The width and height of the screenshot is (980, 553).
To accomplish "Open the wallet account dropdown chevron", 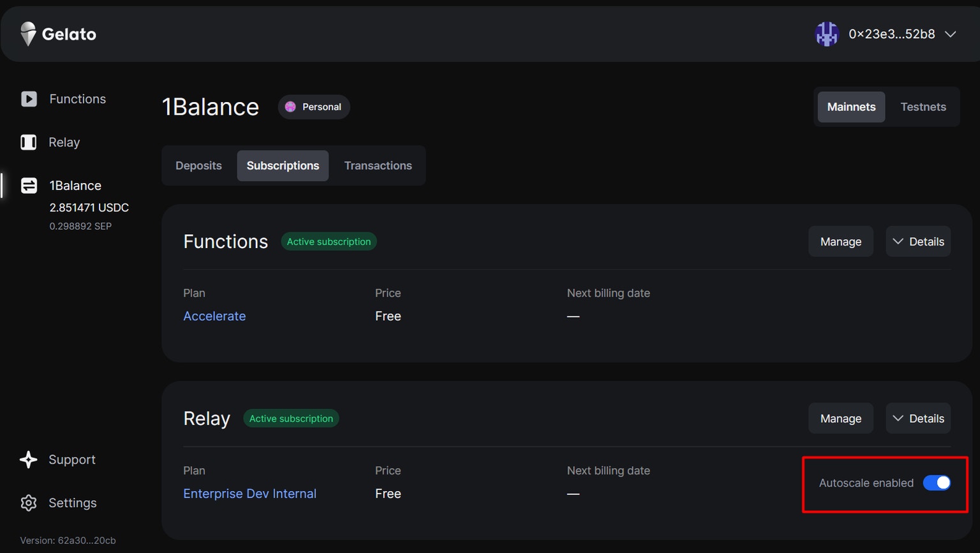I will pos(951,34).
